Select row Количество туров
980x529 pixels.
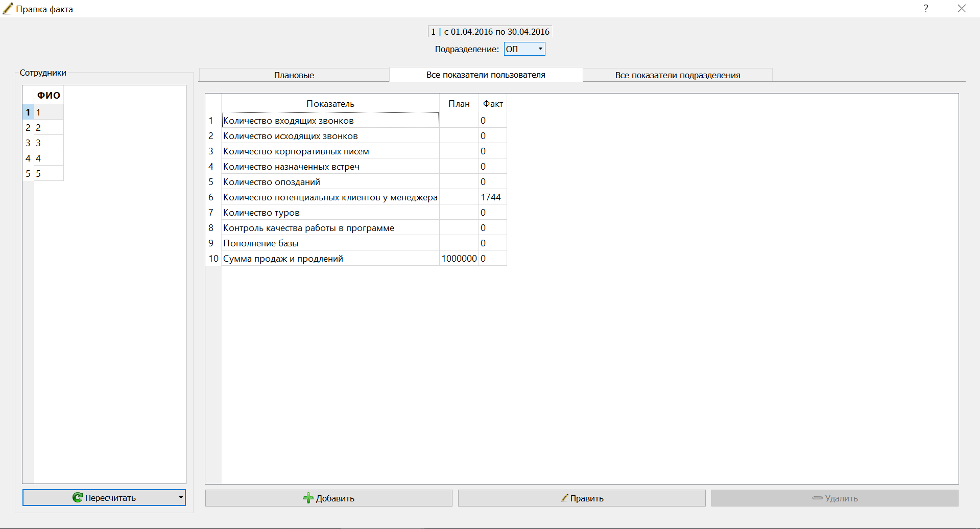point(330,213)
